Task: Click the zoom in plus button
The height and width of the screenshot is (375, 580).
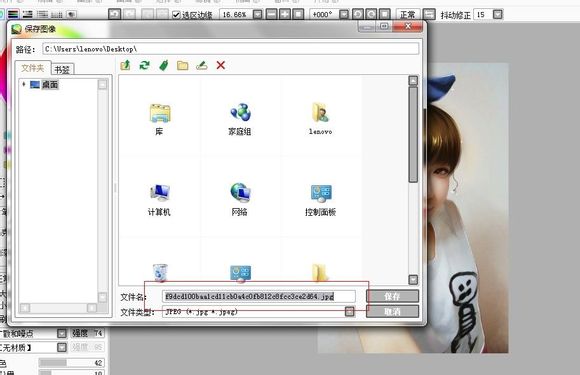Action: click(x=285, y=14)
